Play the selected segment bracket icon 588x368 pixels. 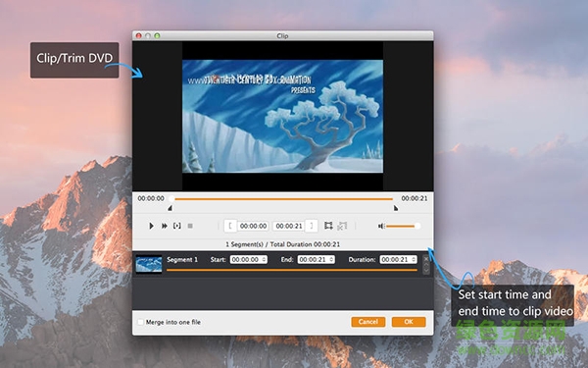[x=177, y=226]
